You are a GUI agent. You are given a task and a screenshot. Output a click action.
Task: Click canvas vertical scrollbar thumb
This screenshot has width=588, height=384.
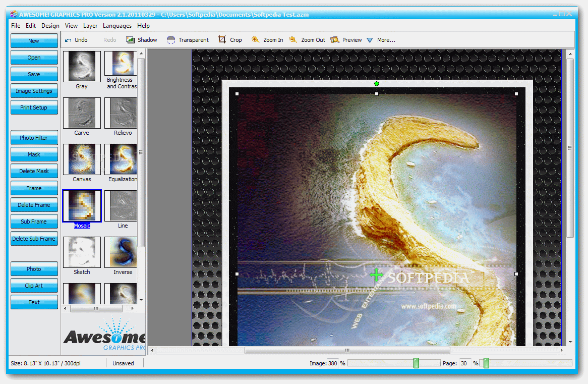[570, 148]
